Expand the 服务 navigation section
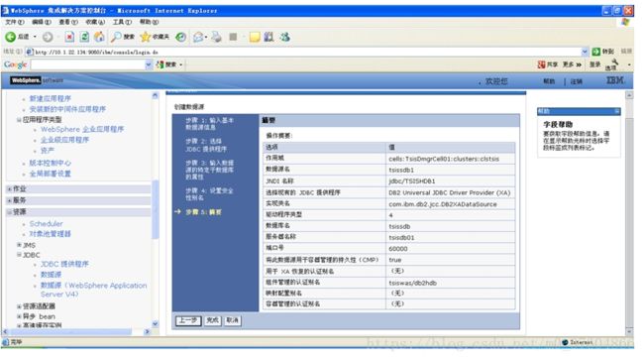Viewport: 644px width, 360px height. click(10, 200)
